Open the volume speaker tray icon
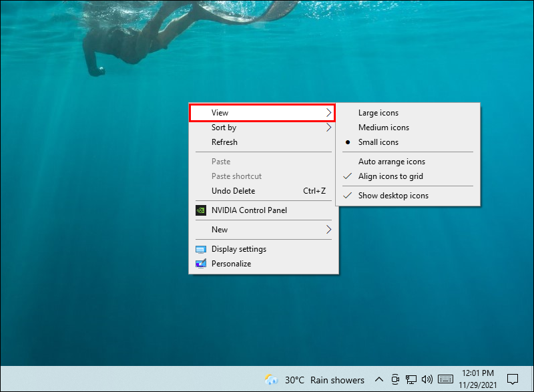The image size is (534, 392). (427, 379)
